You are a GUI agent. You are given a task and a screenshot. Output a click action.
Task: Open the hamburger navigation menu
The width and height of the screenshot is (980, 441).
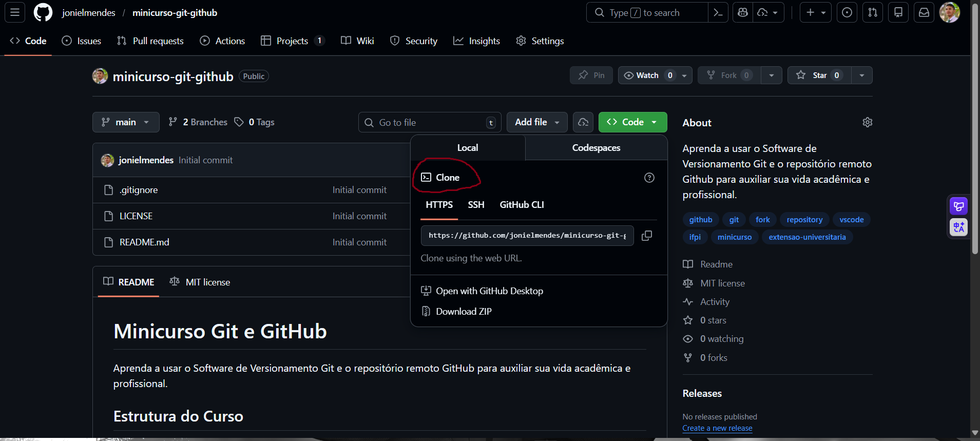[15, 13]
